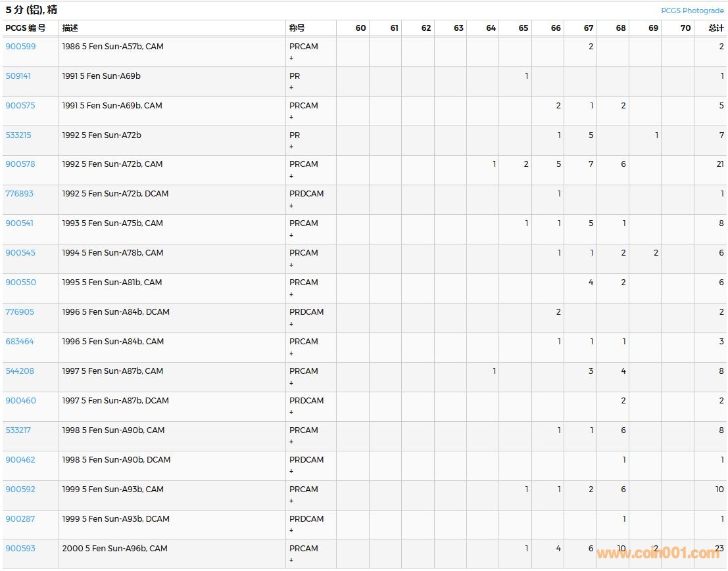Open PCGS number 683464 link
Image resolution: width=728 pixels, height=571 pixels.
click(20, 342)
